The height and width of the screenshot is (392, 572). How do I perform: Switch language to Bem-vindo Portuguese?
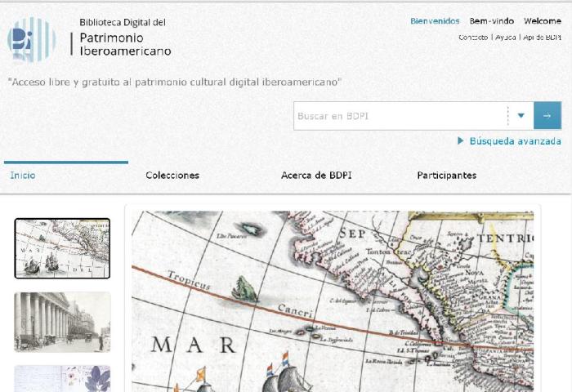491,21
